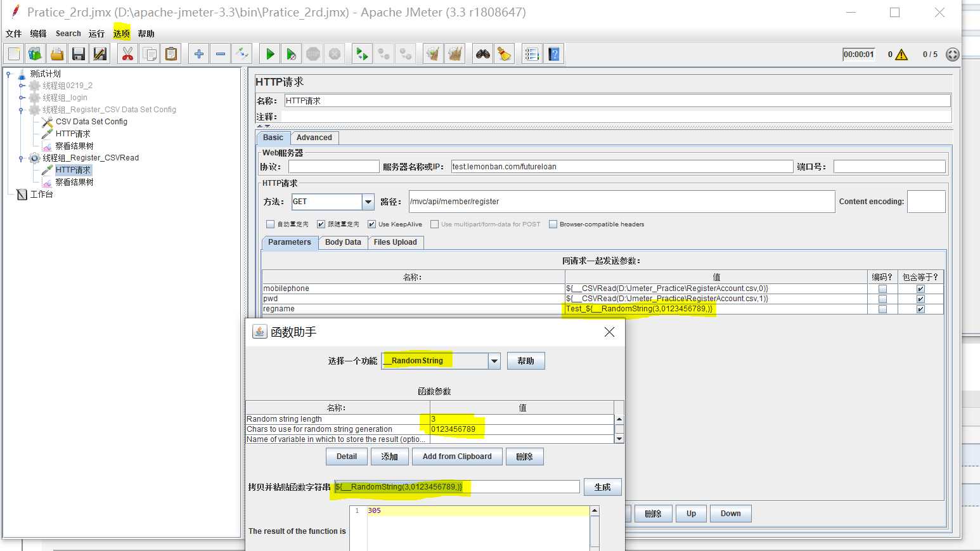Clear results with the single broom icon
The image size is (980, 551).
(x=434, y=54)
